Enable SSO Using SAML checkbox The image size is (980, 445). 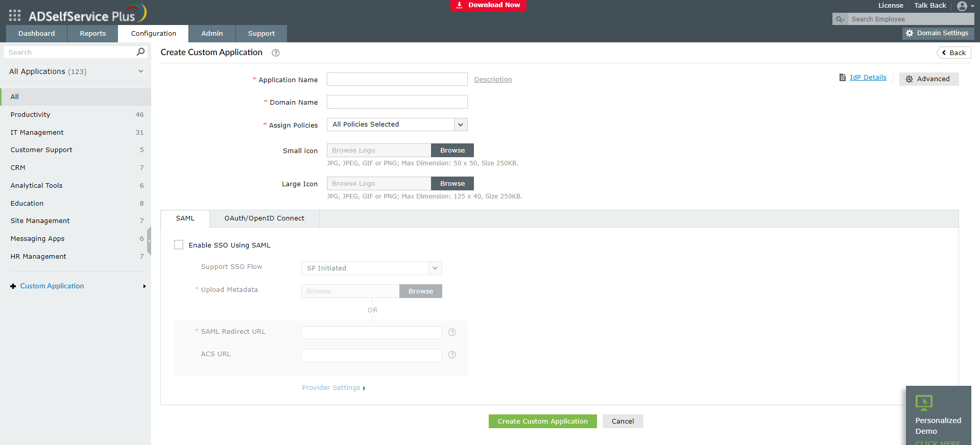point(179,245)
